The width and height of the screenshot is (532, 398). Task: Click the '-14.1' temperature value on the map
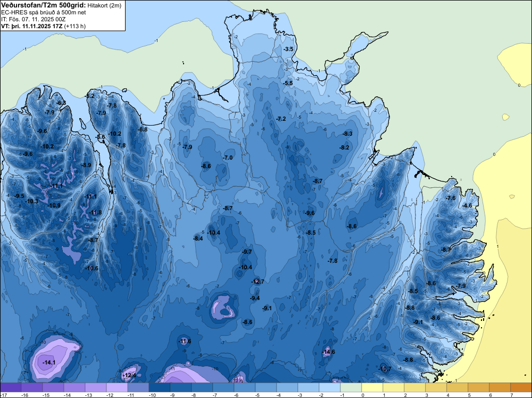coord(49,363)
